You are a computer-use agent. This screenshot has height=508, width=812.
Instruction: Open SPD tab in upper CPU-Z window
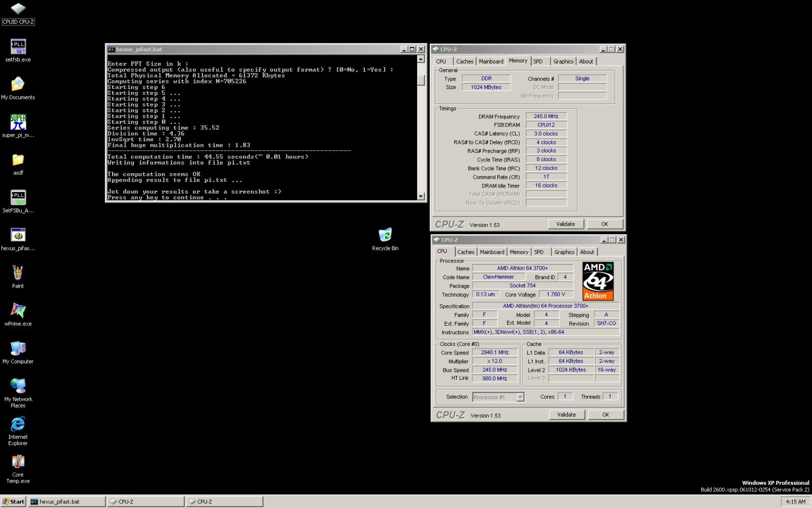pos(538,61)
